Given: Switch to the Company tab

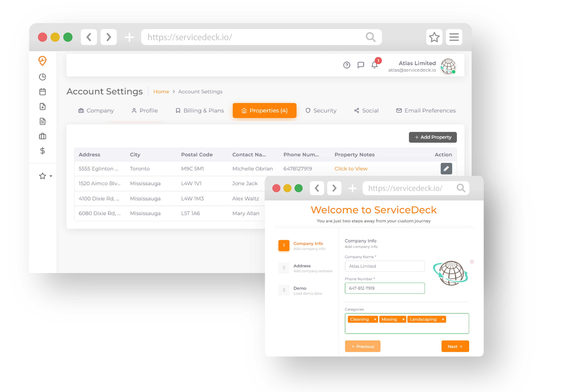Looking at the screenshot, I should [96, 110].
